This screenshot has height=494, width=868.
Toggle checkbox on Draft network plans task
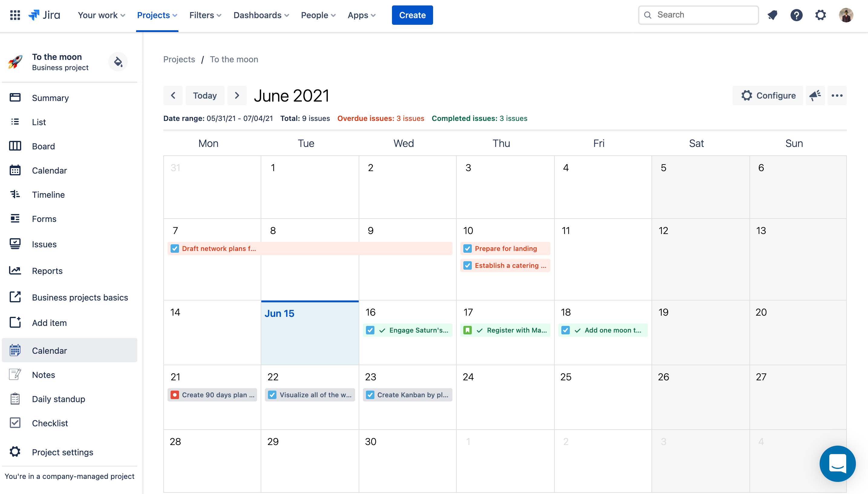coord(175,249)
